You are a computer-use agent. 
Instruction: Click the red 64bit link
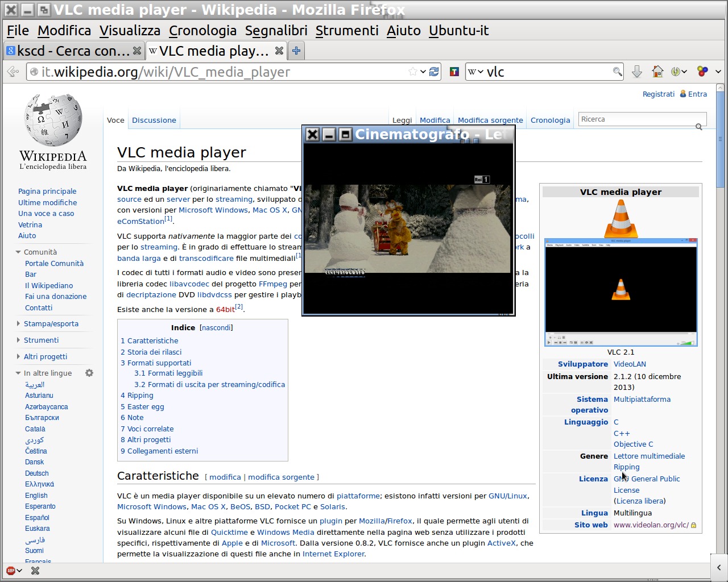(x=225, y=310)
